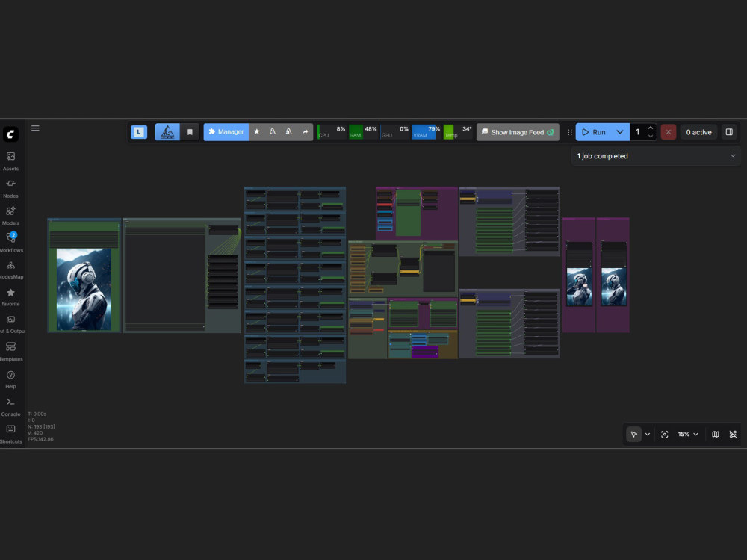Open the Assets sidebar panel
Image resolution: width=747 pixels, height=560 pixels.
(10, 161)
